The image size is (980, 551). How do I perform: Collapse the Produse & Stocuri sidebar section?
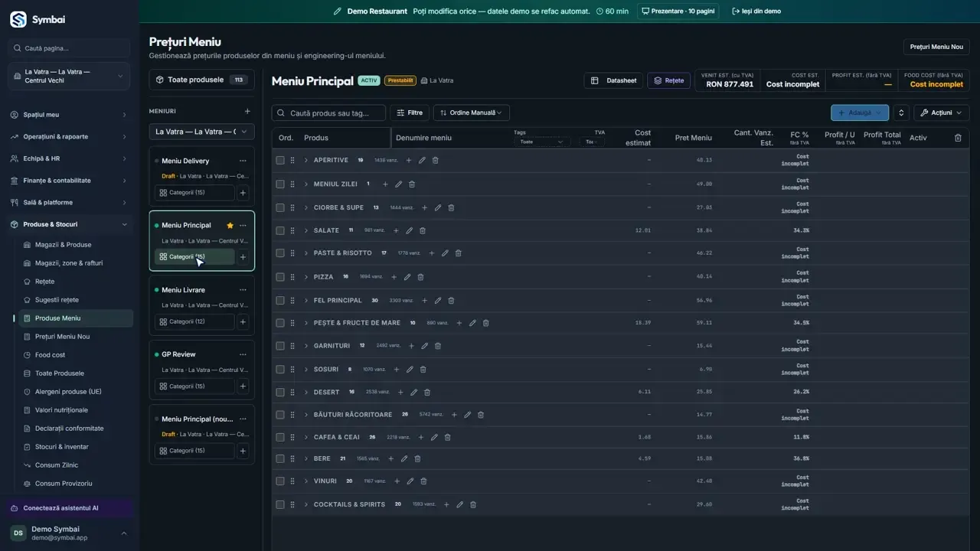(70, 224)
